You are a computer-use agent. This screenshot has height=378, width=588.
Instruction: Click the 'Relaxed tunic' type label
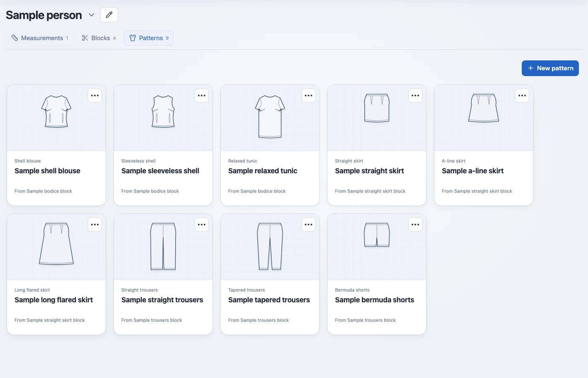243,161
